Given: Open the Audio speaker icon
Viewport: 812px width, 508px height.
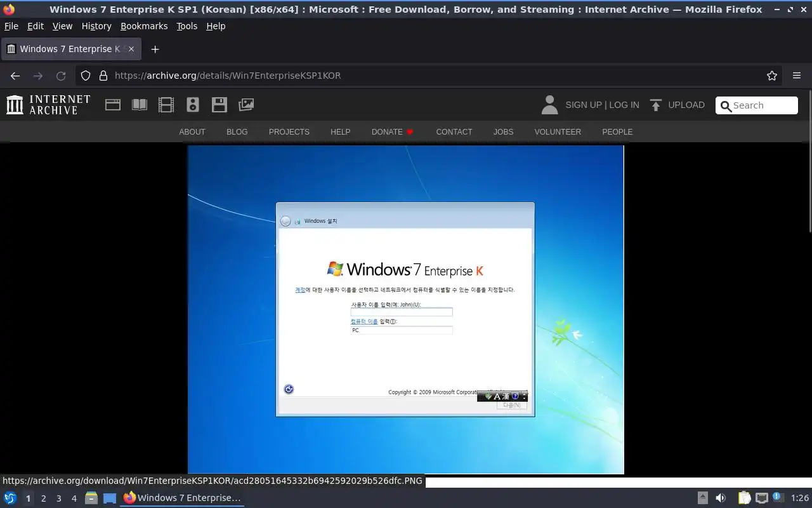Looking at the screenshot, I should coord(193,105).
